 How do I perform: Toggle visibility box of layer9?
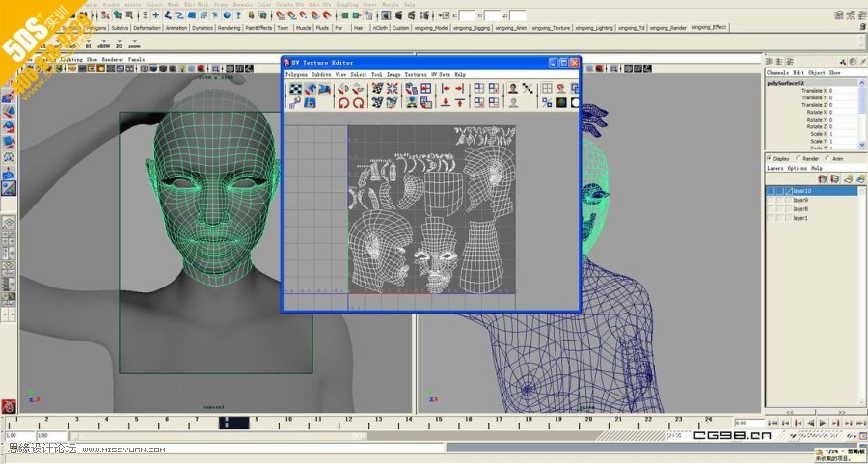point(772,200)
